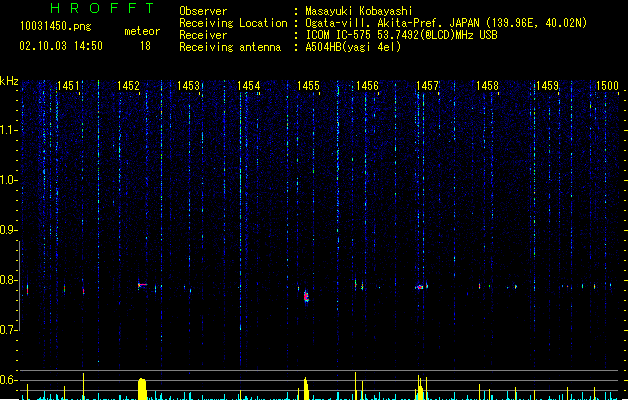Click the 0.6 kHz axis label
629x400 pixels.
click(9, 380)
